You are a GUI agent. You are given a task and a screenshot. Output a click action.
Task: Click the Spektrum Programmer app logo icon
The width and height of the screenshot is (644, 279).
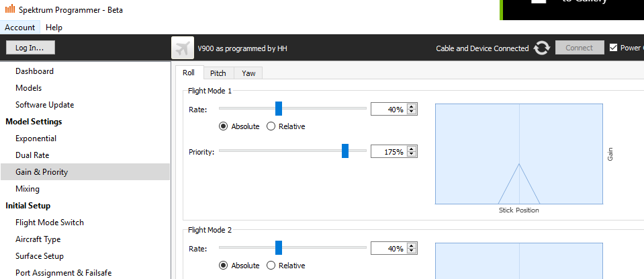coord(9,9)
